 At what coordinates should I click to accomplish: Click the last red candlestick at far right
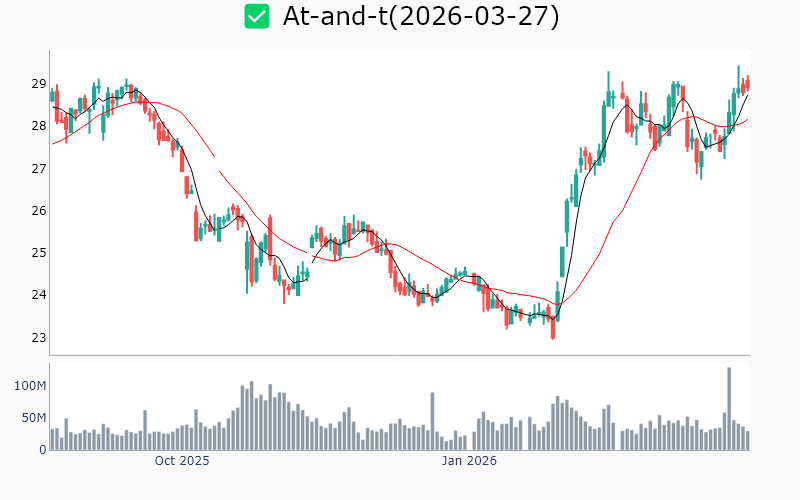pos(747,84)
